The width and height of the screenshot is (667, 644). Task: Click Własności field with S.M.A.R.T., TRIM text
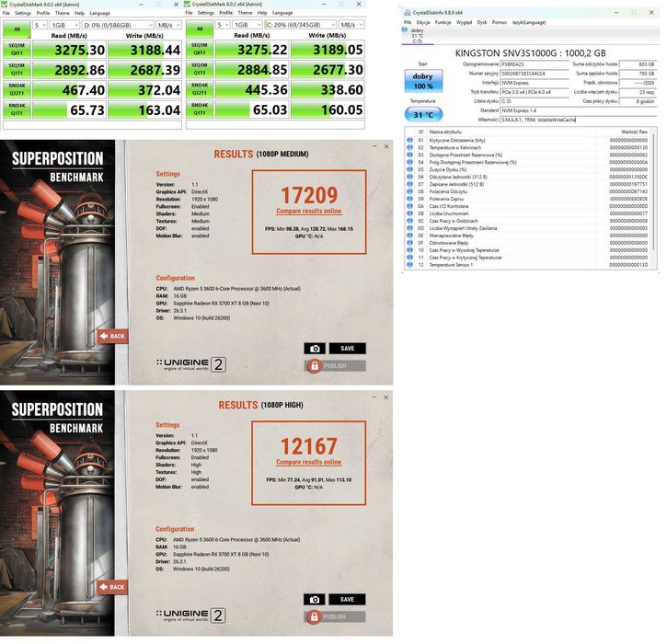[579, 120]
